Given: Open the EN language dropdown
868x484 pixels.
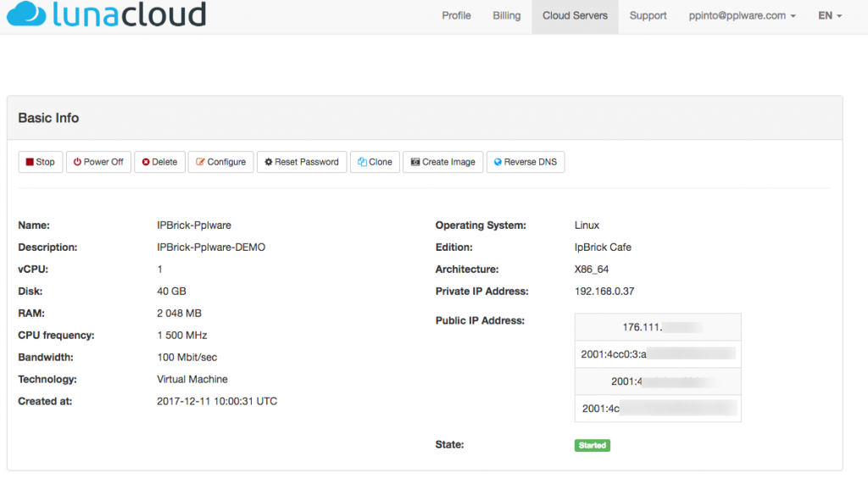Looking at the screenshot, I should pyautogui.click(x=830, y=15).
